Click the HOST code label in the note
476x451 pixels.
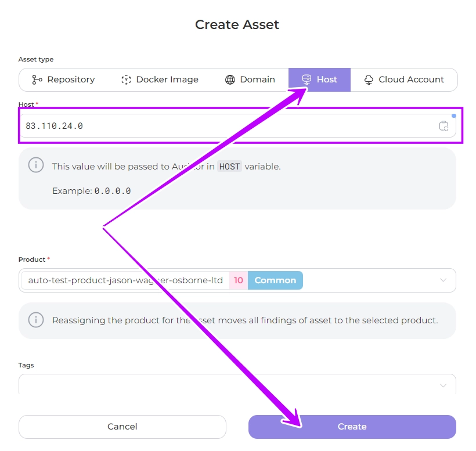click(229, 167)
